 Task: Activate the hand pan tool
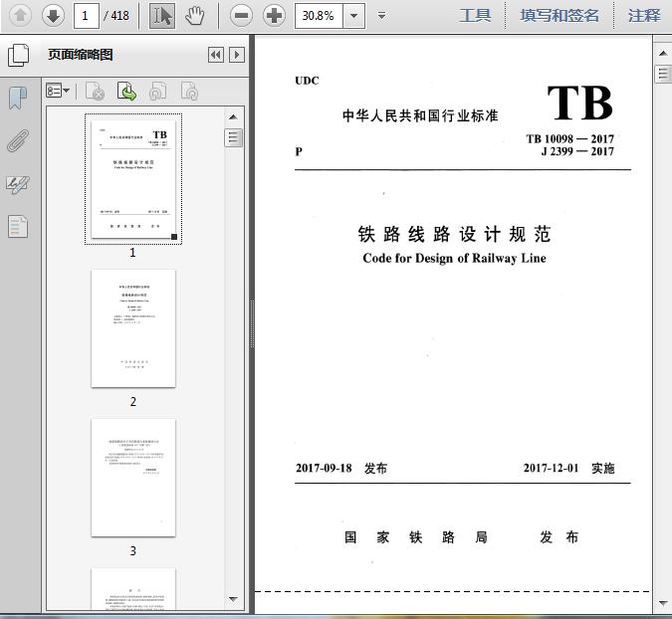[194, 16]
